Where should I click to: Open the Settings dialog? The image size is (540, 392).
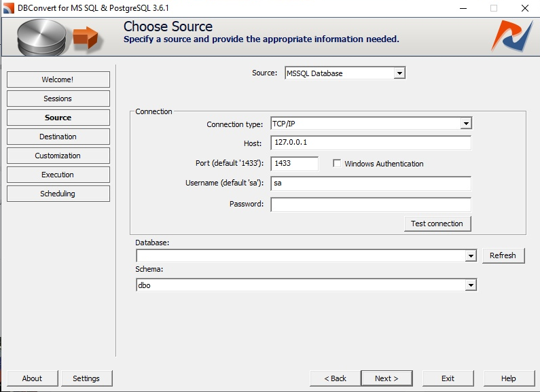tap(86, 378)
